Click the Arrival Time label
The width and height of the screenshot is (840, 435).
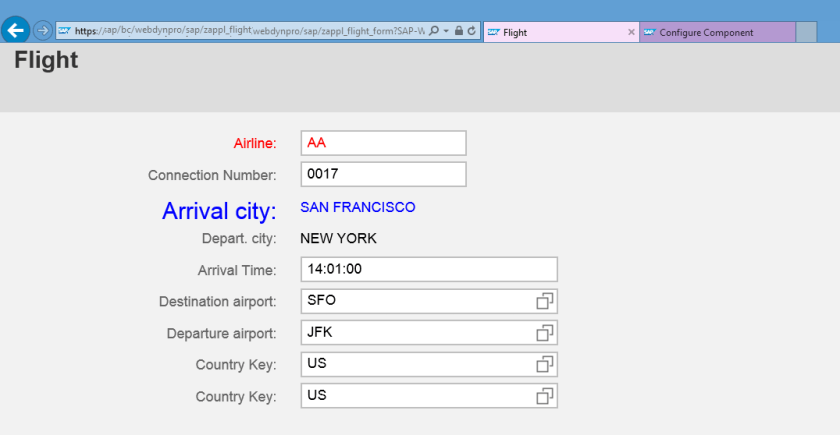237,270
